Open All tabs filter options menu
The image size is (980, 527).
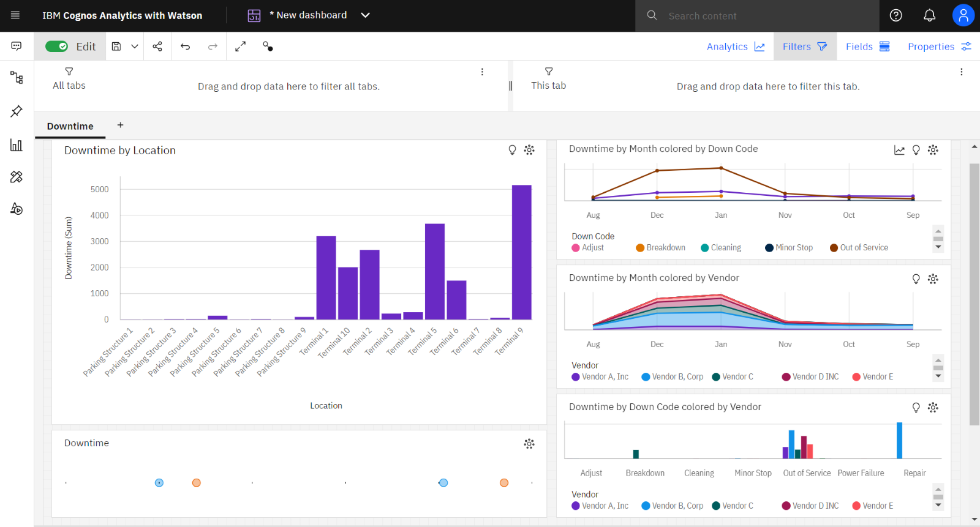[482, 72]
